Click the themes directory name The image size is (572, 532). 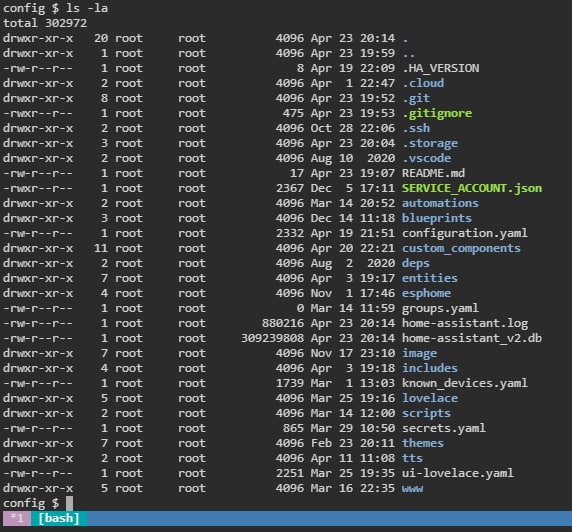click(x=423, y=443)
